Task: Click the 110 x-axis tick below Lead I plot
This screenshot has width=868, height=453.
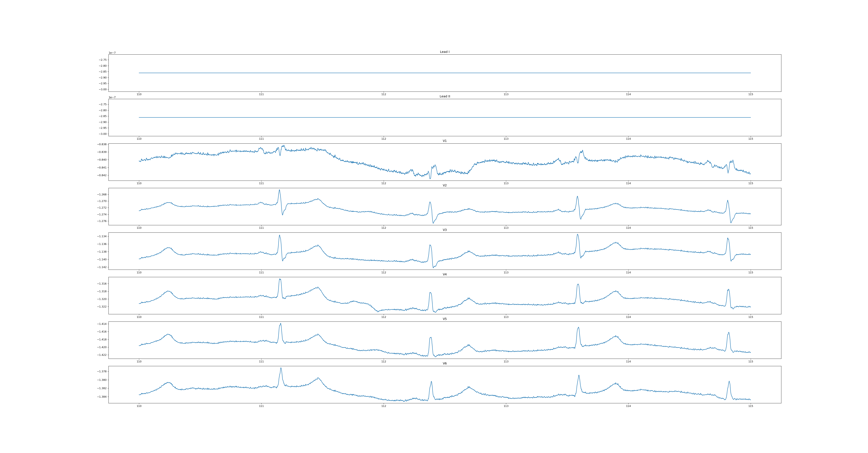Action: tap(139, 94)
